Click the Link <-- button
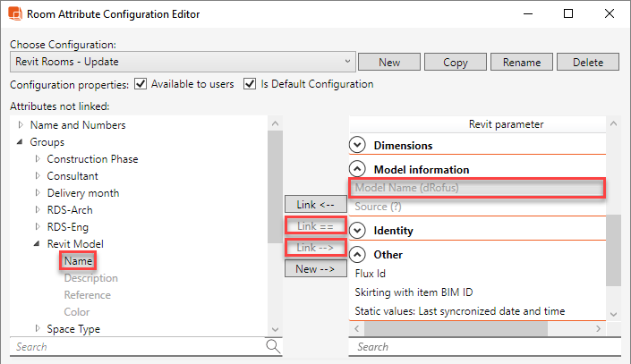The image size is (631, 364). tap(313, 205)
